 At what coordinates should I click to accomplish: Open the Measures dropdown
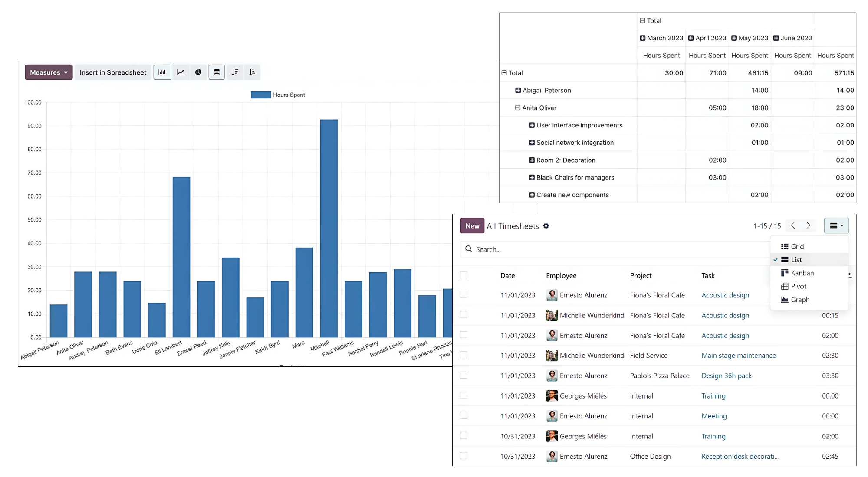tap(49, 72)
